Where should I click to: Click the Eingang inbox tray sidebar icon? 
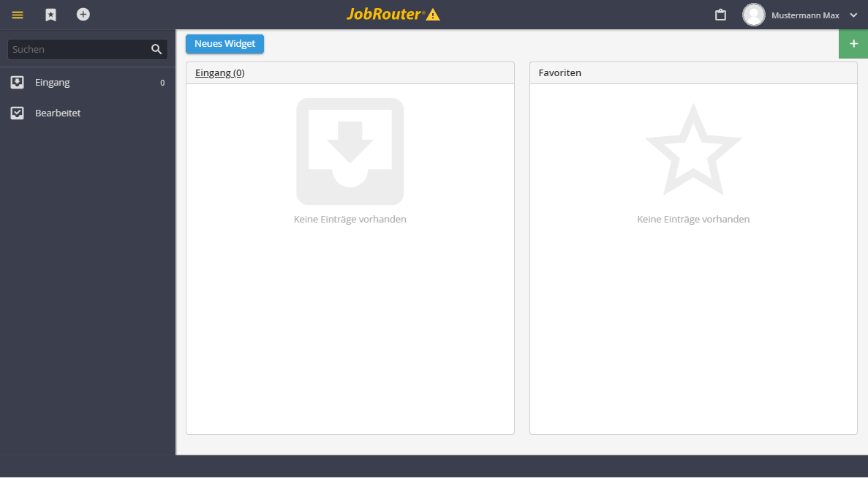17,83
